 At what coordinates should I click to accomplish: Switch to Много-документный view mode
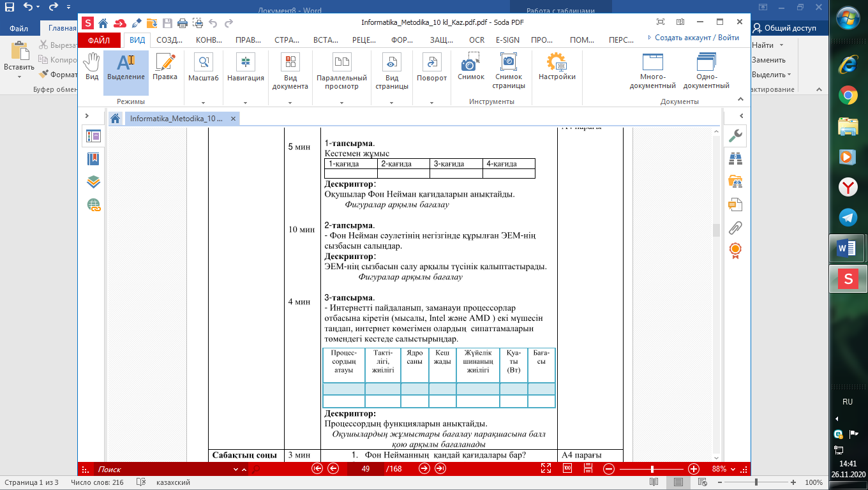(652, 71)
